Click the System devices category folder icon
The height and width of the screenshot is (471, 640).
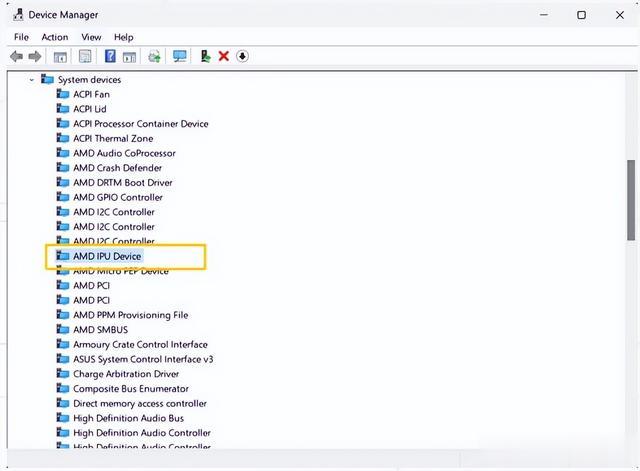coord(47,79)
